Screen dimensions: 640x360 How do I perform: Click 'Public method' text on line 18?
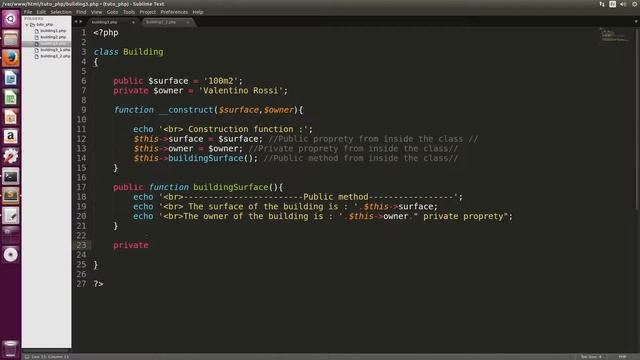336,197
